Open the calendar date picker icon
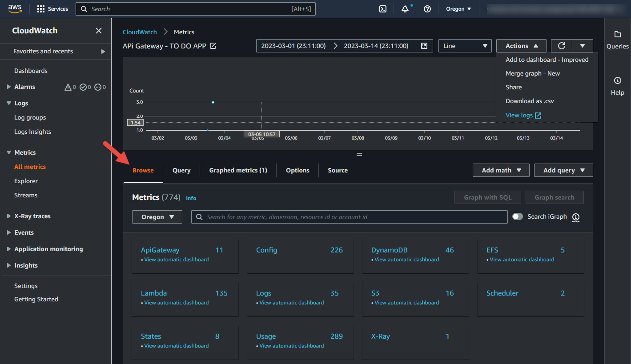 pos(424,46)
